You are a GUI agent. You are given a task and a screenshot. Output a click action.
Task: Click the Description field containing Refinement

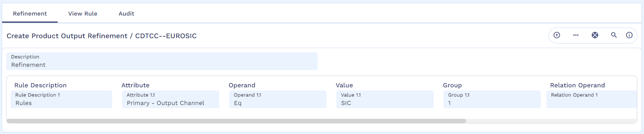pyautogui.click(x=162, y=61)
